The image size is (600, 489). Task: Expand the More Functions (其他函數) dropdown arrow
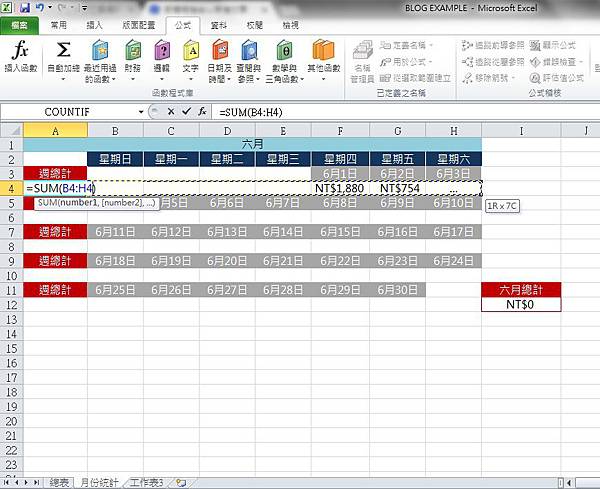point(323,79)
